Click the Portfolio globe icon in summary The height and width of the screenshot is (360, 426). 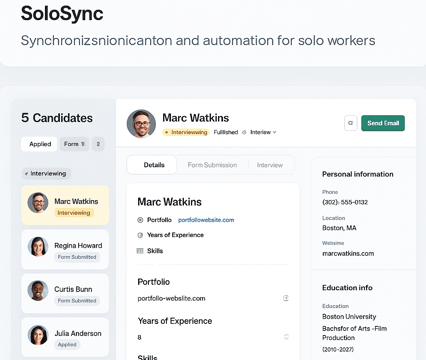coord(140,220)
